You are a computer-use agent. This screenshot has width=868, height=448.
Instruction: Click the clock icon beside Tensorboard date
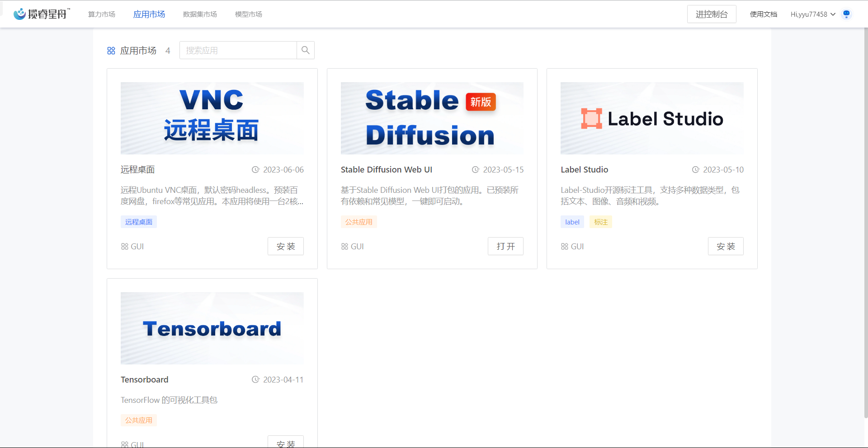click(255, 380)
